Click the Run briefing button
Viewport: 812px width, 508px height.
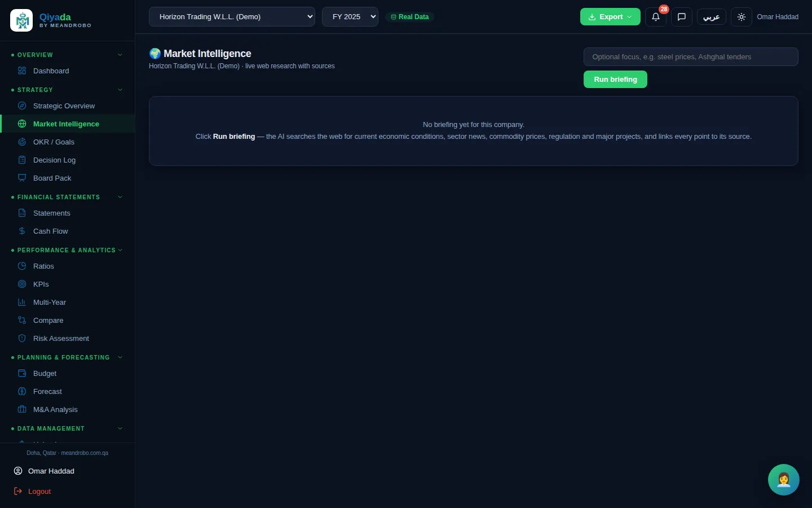tap(615, 79)
